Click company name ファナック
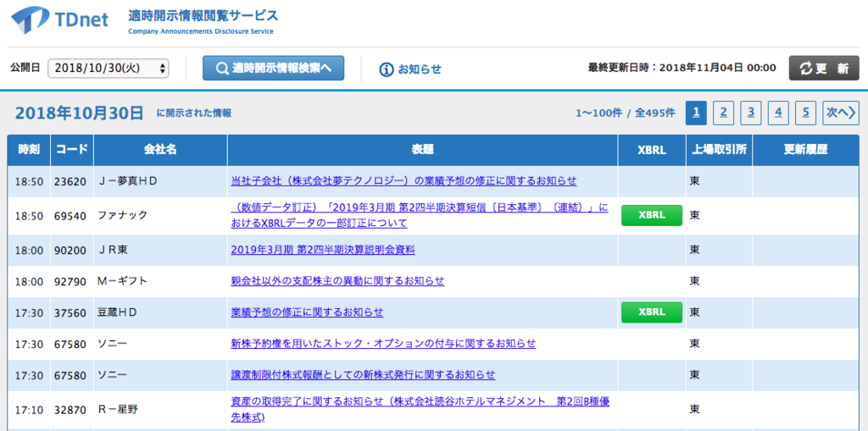The width and height of the screenshot is (868, 431). (x=122, y=215)
